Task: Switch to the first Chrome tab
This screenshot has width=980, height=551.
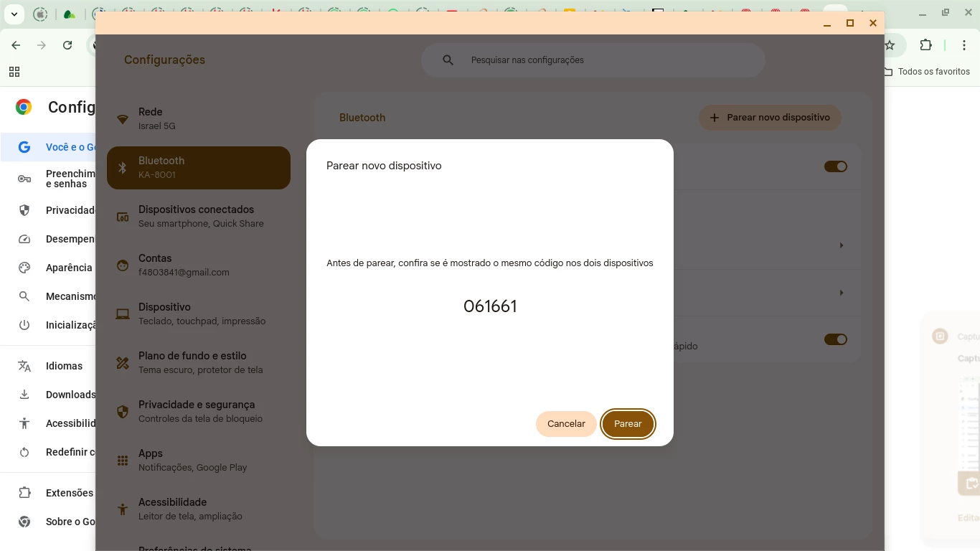Action: click(x=41, y=14)
